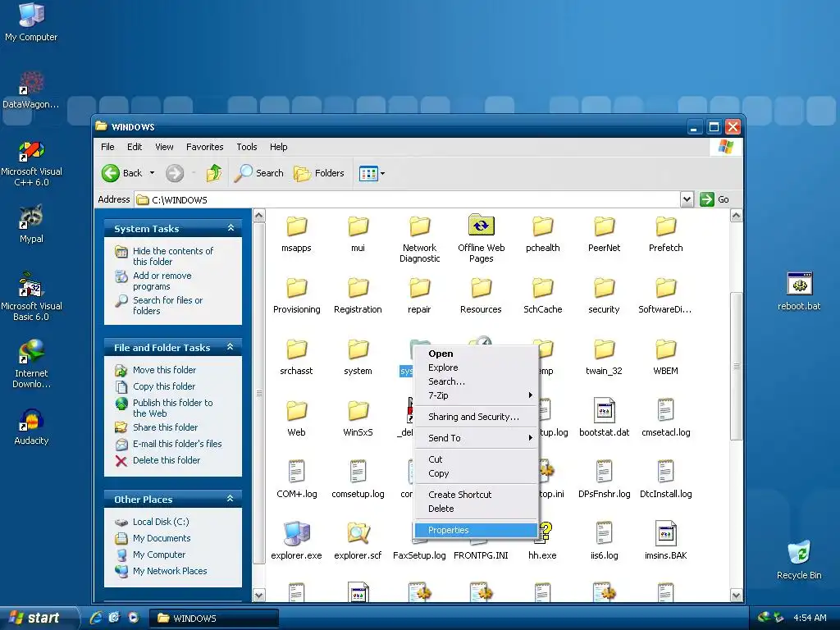Select the WBEM folder
The height and width of the screenshot is (630, 840).
[665, 357]
